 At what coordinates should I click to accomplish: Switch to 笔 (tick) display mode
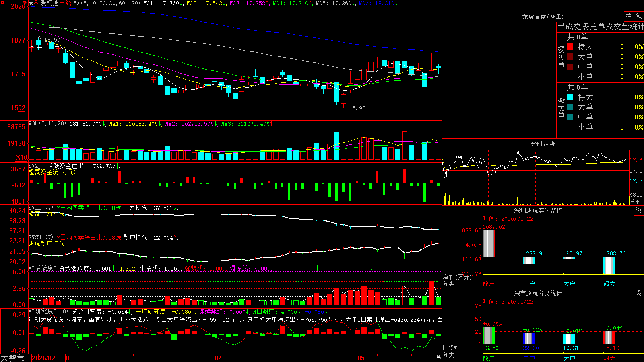[639, 16]
